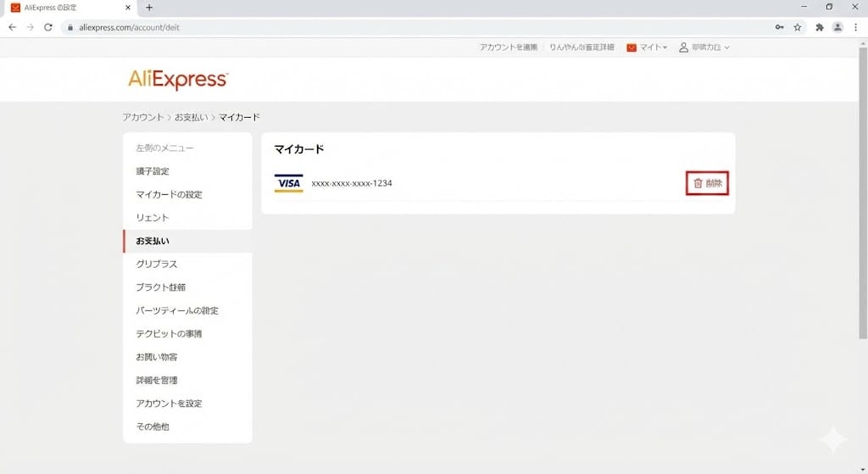Click the マイカード panel heading
Viewport: 868px width, 474px height.
[299, 149]
